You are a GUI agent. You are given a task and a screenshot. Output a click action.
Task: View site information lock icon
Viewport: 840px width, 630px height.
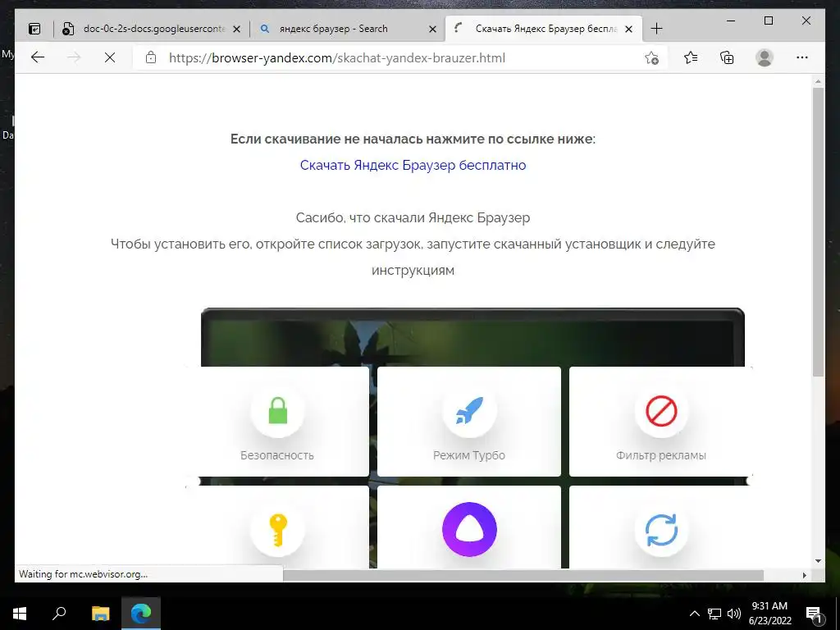151,58
